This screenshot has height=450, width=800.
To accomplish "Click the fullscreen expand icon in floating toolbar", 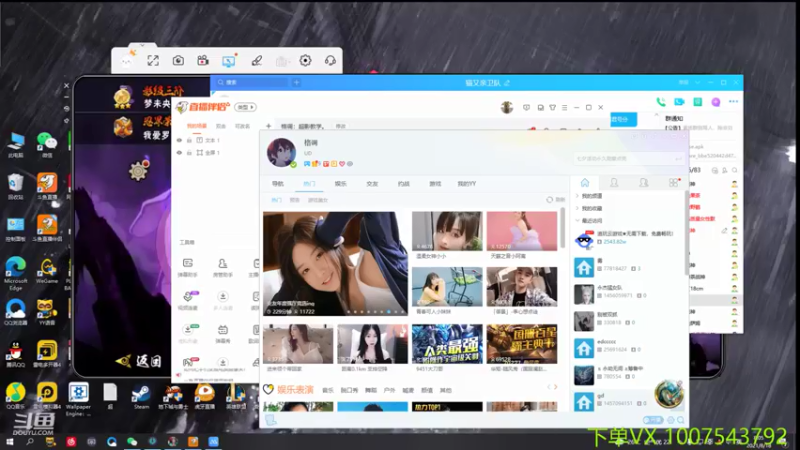I will (x=153, y=61).
